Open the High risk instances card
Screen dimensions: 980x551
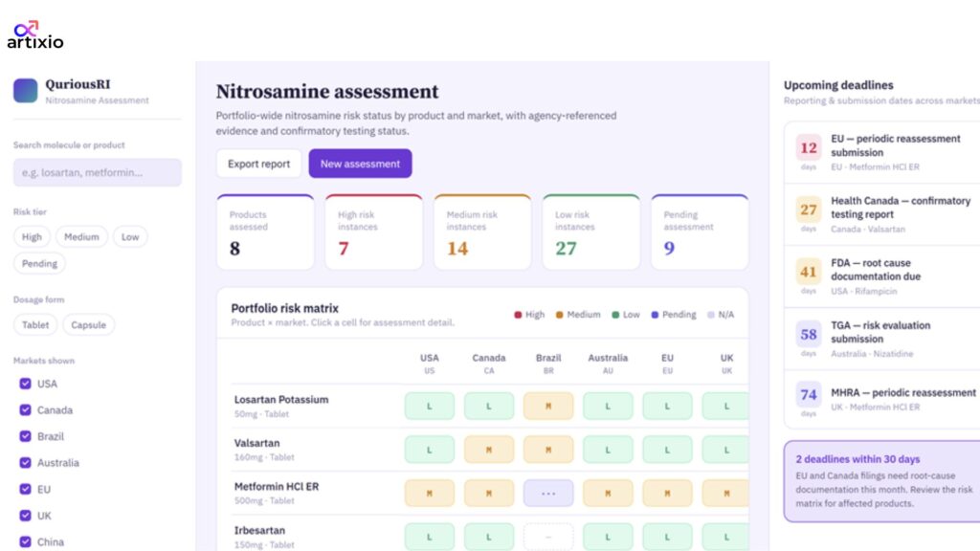[374, 231]
